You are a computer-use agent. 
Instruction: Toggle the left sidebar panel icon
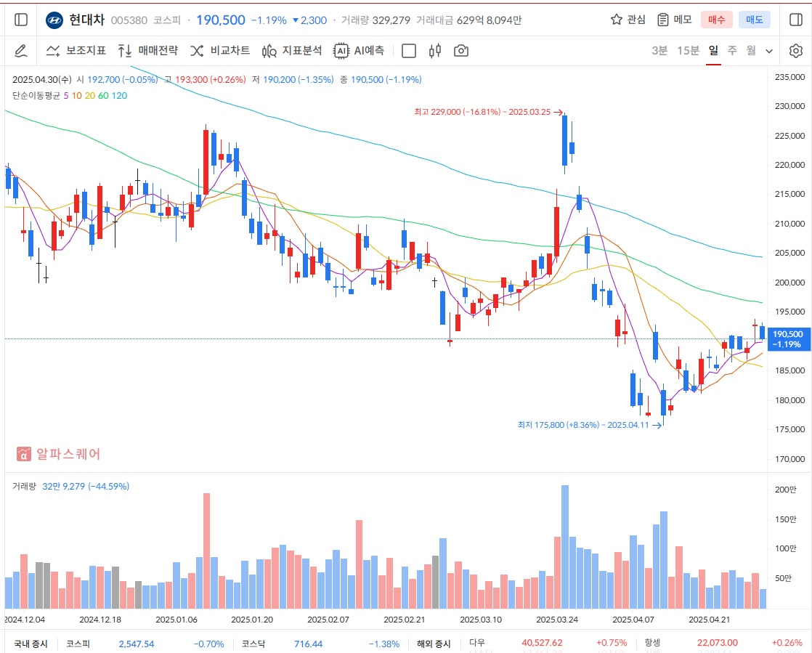[x=21, y=20]
